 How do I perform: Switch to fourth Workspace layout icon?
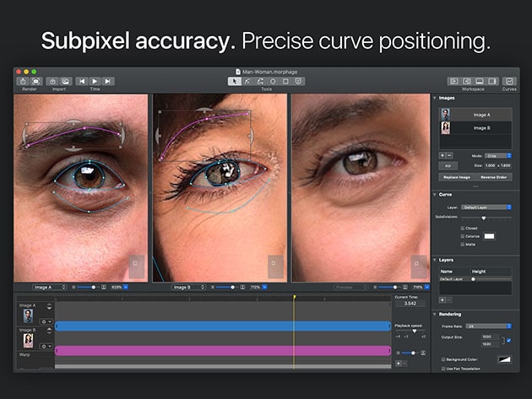pyautogui.click(x=492, y=81)
